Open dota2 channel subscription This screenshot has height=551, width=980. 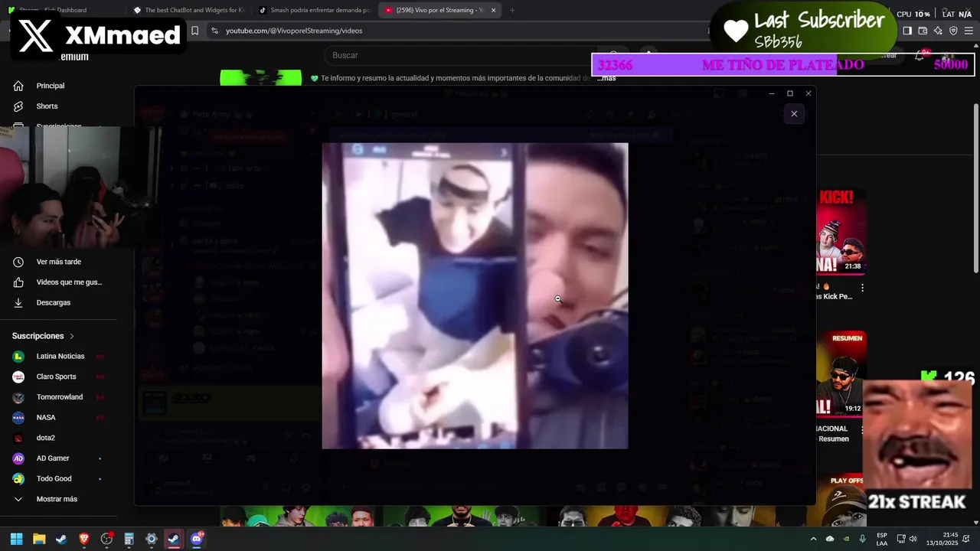point(46,438)
